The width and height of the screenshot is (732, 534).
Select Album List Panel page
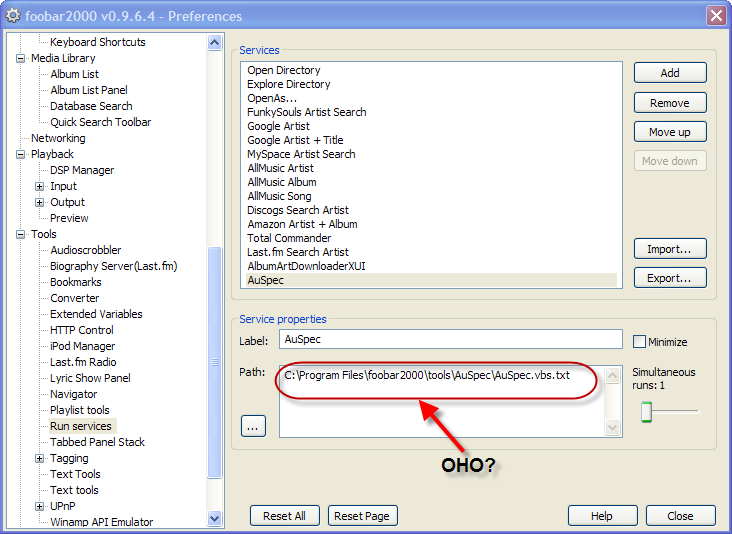pyautogui.click(x=89, y=90)
